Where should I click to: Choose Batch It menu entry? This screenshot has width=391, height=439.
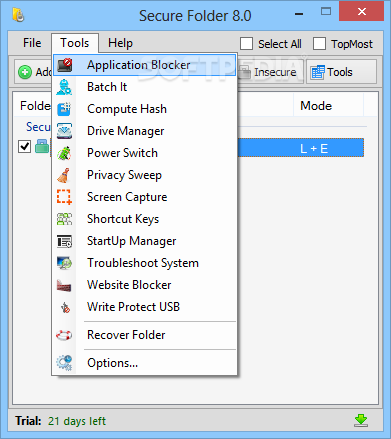(144, 87)
